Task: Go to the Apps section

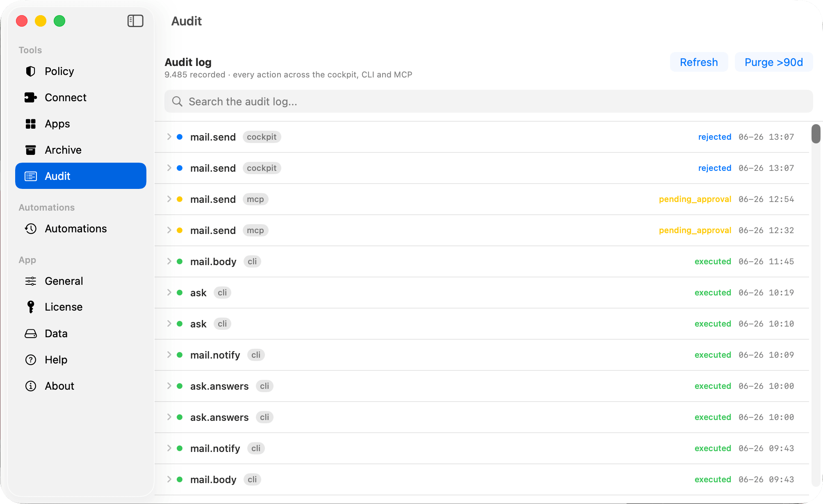Action: coord(81,124)
